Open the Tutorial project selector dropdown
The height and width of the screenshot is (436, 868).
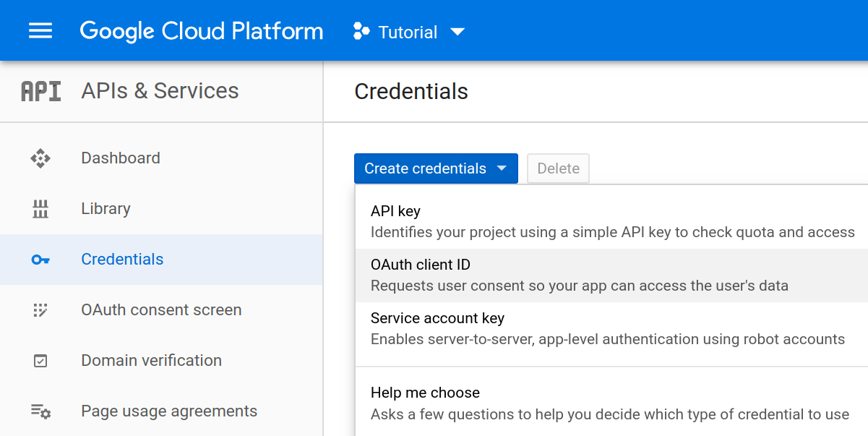coord(458,33)
